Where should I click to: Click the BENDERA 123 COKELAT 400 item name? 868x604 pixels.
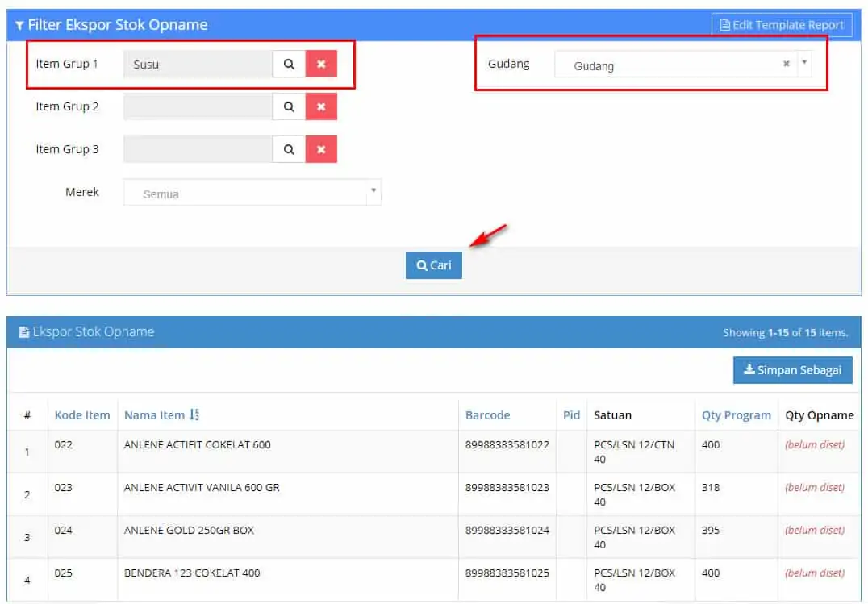[x=191, y=573]
